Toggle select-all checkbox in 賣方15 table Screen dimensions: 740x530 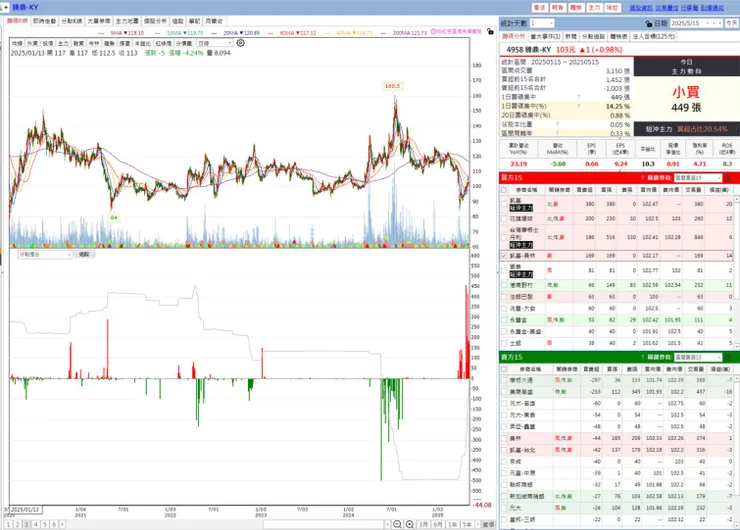pos(504,369)
